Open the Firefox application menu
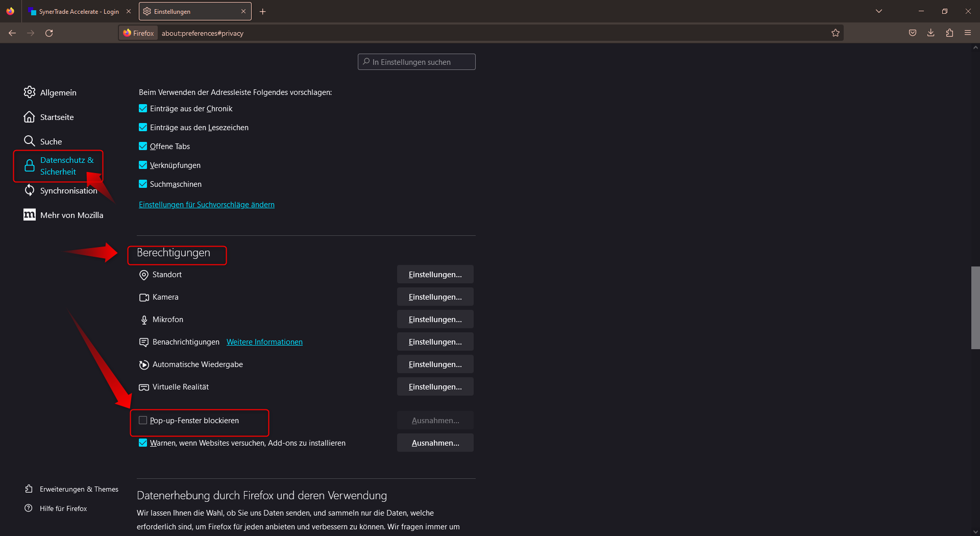980x536 pixels. point(968,33)
